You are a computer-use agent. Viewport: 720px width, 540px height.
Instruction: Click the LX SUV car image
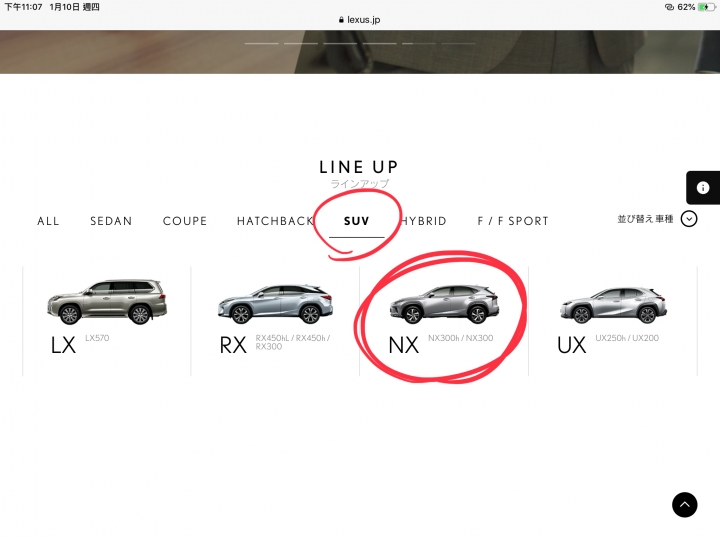(107, 301)
